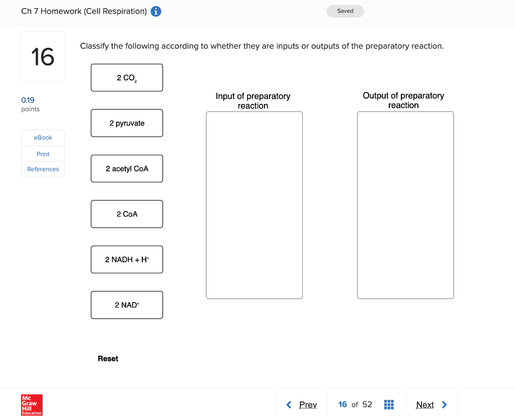The width and height of the screenshot is (515, 420).
Task: Click the left chevron beside Prev
Action: click(289, 404)
